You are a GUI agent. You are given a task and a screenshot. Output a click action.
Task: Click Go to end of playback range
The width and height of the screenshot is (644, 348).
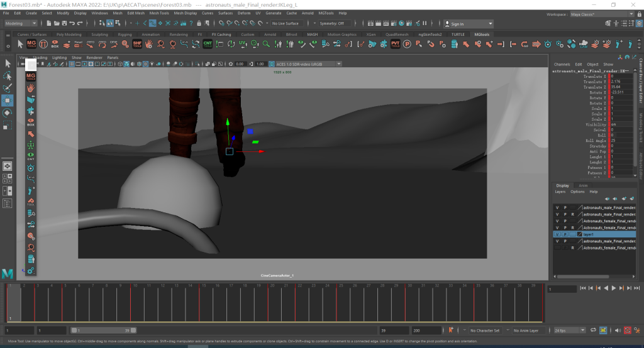point(637,288)
